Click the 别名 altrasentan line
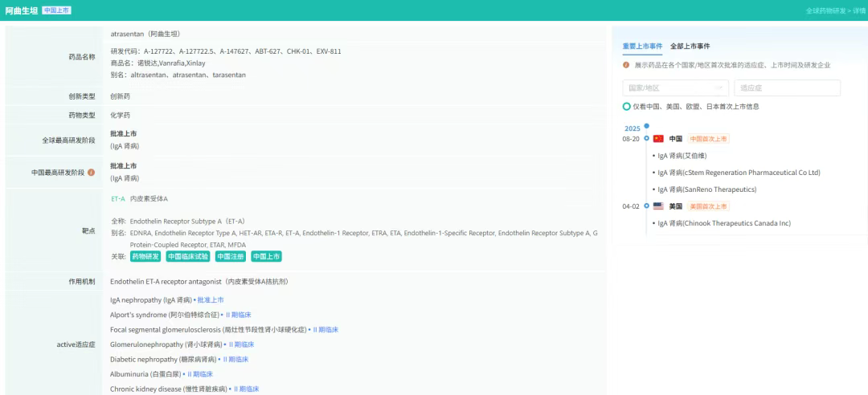The width and height of the screenshot is (868, 395). (178, 75)
